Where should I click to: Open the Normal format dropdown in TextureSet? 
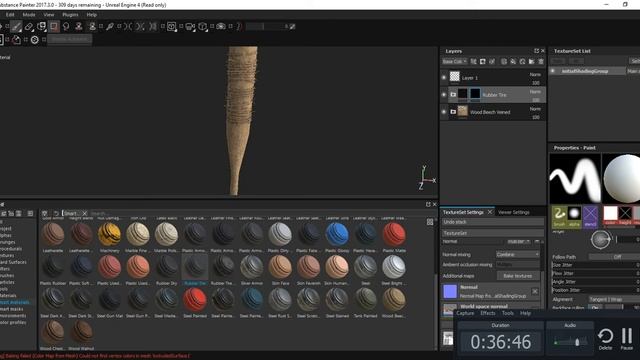tap(519, 242)
